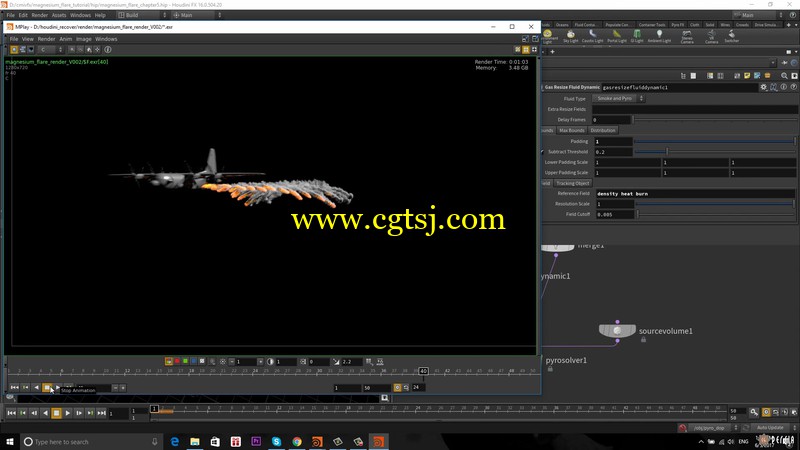This screenshot has width=800, height=450.
Task: Toggle the Auto Update mode button
Action: point(772,428)
